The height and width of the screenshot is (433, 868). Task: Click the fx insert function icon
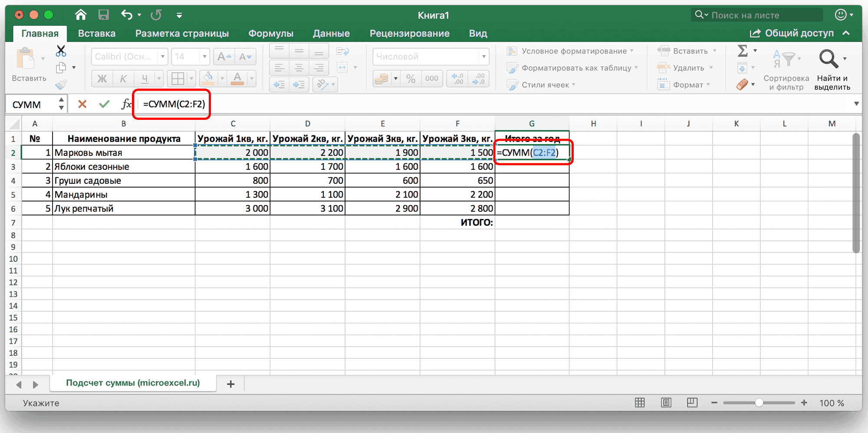click(x=126, y=104)
